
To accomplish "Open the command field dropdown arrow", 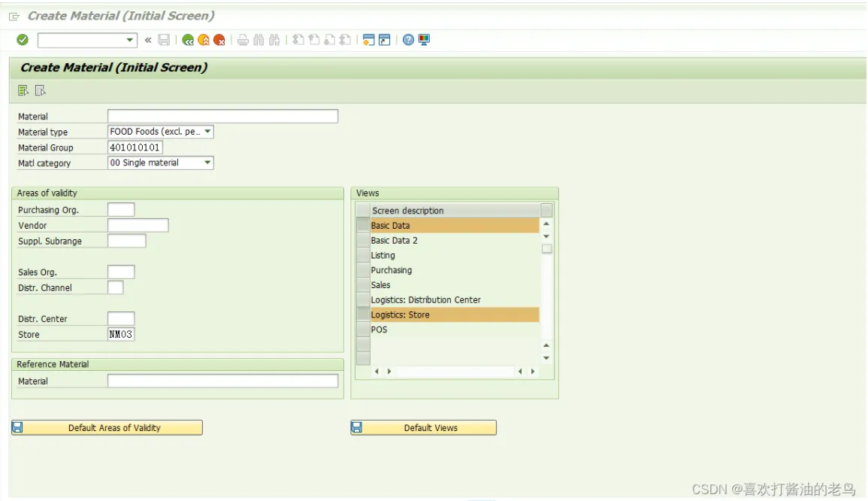I will tap(129, 40).
